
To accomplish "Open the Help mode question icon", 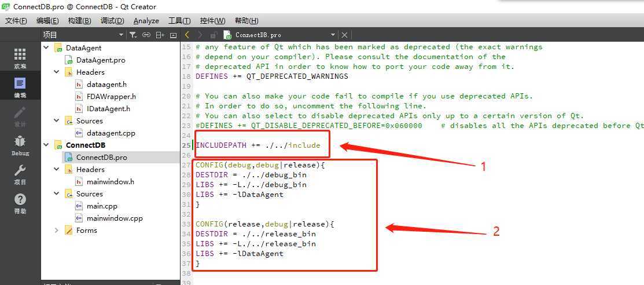I will pos(20,203).
